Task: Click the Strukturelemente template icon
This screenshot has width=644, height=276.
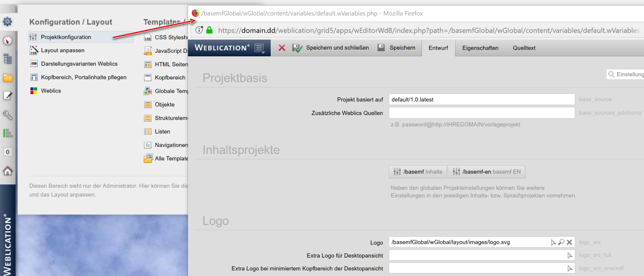Action: (148, 118)
